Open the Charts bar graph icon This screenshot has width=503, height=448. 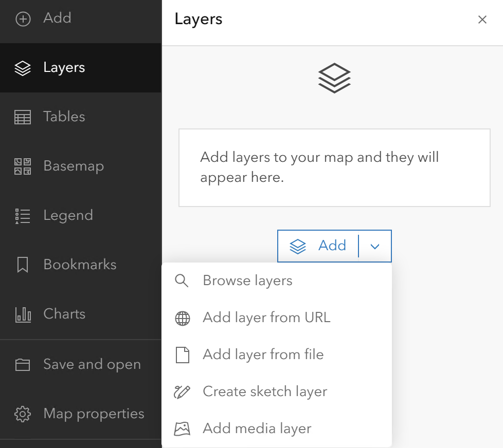point(23,314)
